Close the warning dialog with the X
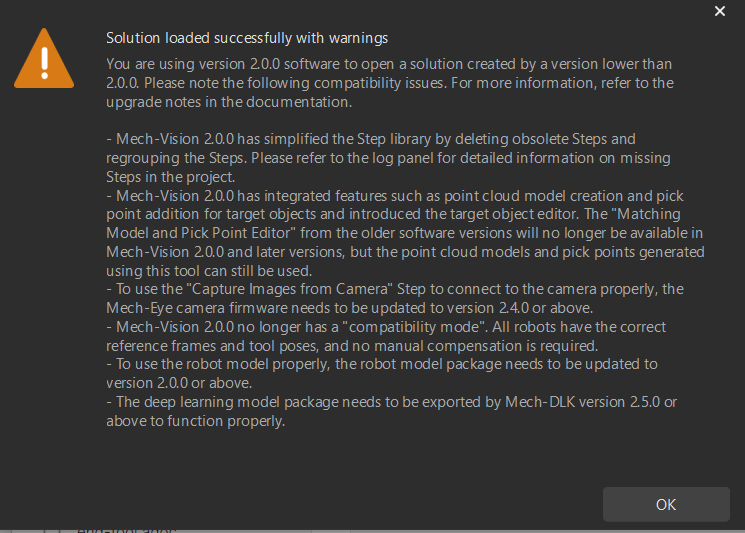 720,11
